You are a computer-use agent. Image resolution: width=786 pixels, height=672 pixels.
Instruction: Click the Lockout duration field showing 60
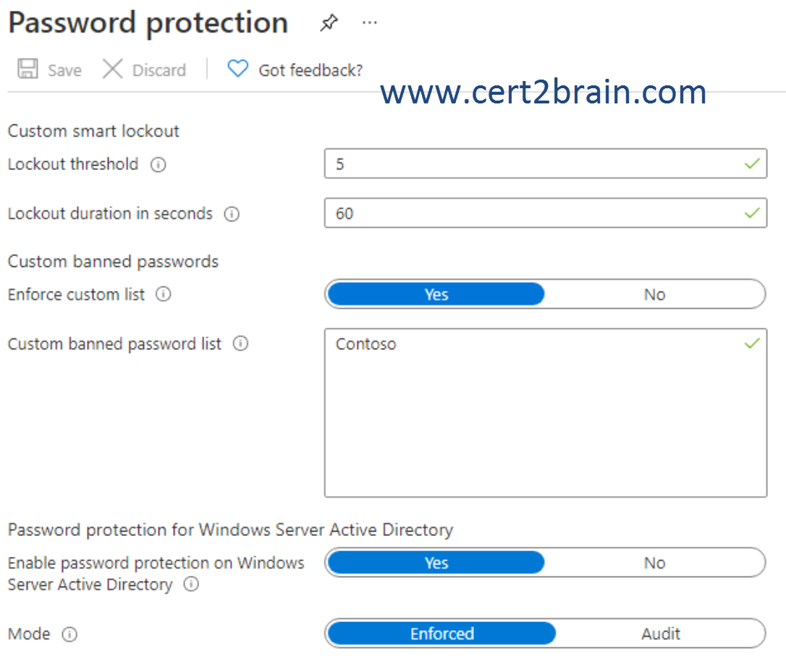coord(546,213)
